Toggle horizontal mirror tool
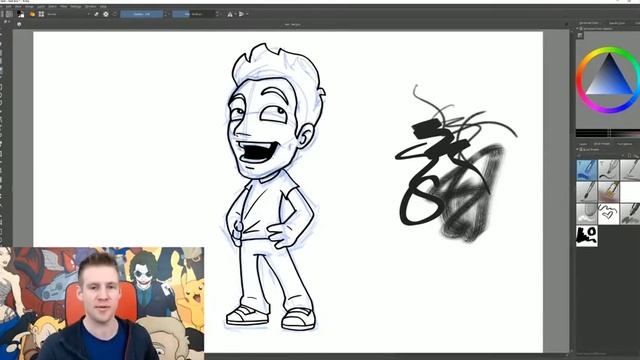The height and width of the screenshot is (360, 640). [x=230, y=14]
